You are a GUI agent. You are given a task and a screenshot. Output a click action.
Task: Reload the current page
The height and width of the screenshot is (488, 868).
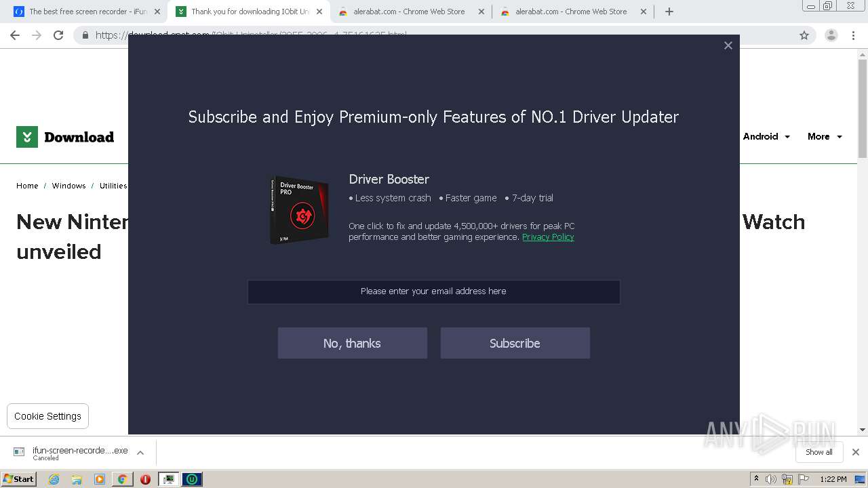pyautogui.click(x=58, y=35)
